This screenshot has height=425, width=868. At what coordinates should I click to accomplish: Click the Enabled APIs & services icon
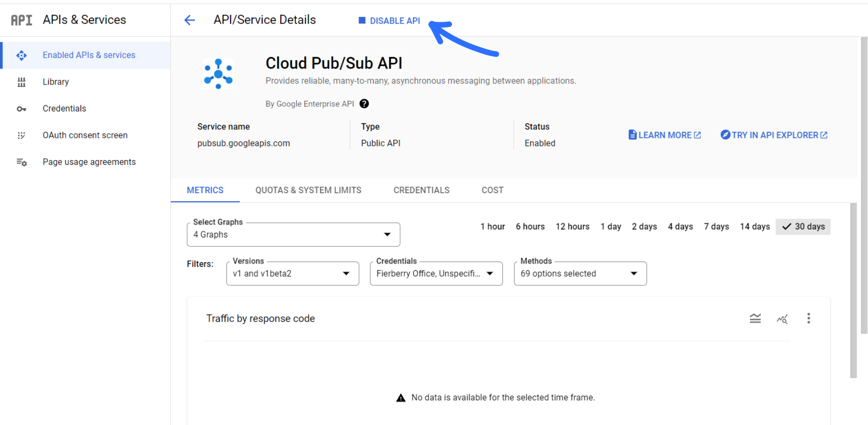coord(22,55)
